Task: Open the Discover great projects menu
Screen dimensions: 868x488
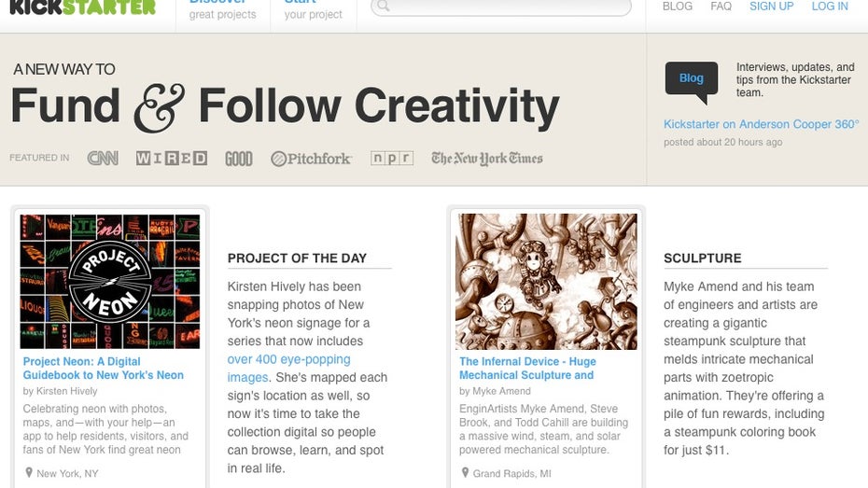Action: [222, 8]
